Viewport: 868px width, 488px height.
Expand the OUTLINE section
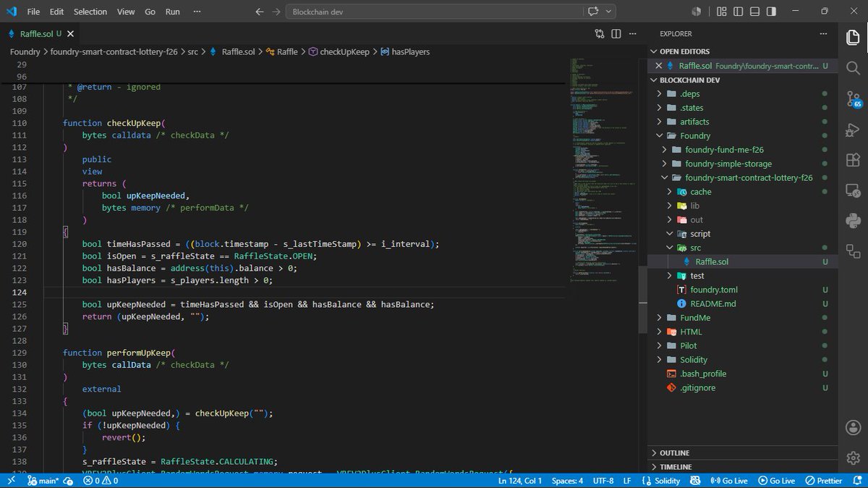pos(744,453)
